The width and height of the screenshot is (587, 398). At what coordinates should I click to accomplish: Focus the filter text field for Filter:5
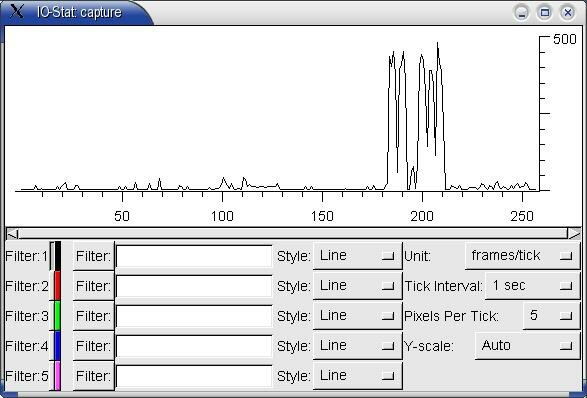194,376
